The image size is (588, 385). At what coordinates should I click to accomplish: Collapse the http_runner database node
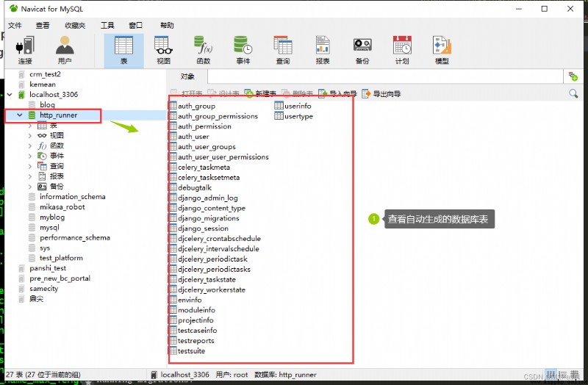coord(20,115)
